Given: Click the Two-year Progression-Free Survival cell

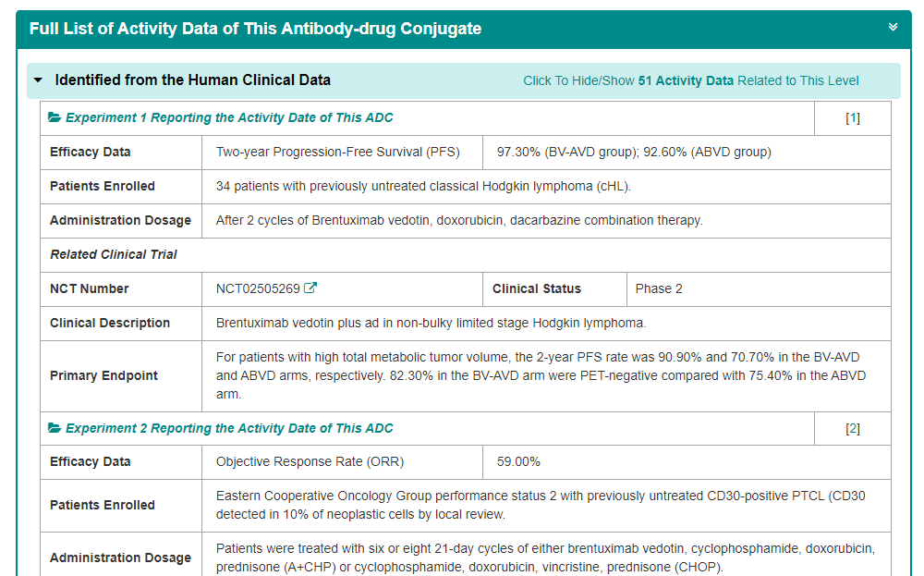Looking at the screenshot, I should pyautogui.click(x=337, y=153).
